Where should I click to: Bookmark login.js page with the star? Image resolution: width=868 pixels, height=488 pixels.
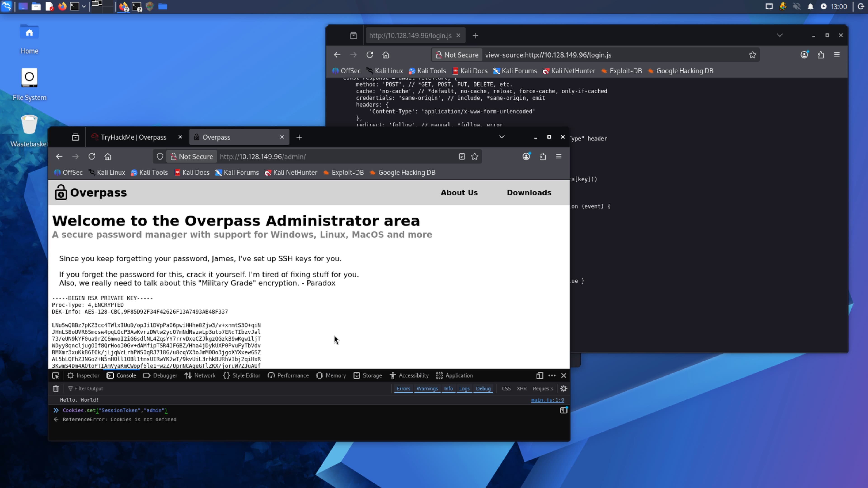pyautogui.click(x=752, y=55)
